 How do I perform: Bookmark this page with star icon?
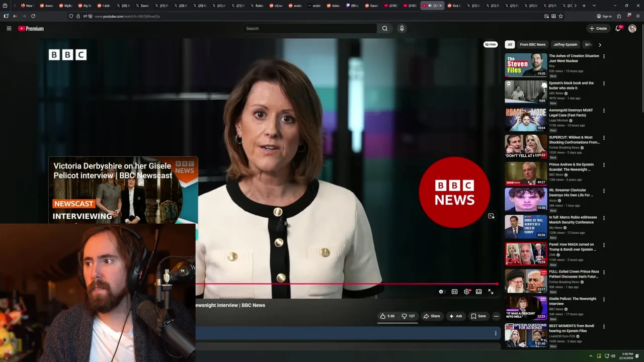pos(560,16)
